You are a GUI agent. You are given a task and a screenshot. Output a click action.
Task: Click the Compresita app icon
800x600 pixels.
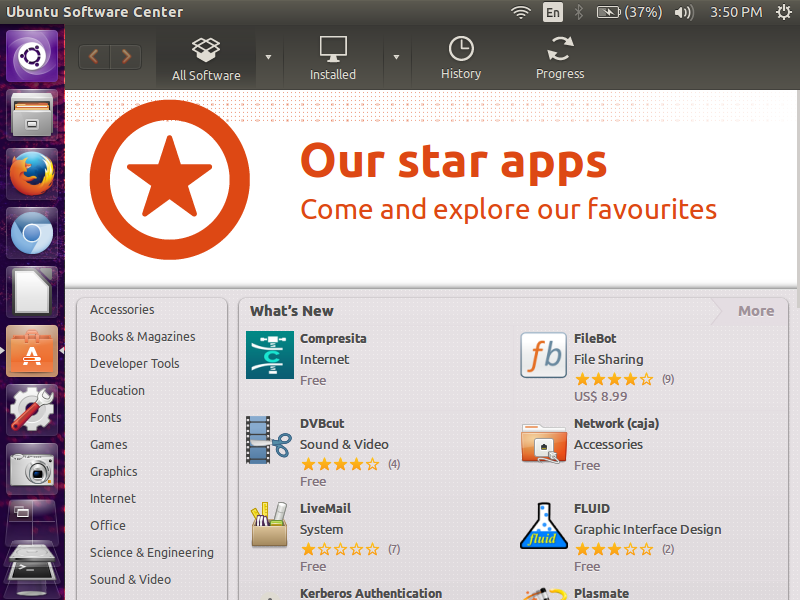(x=270, y=355)
